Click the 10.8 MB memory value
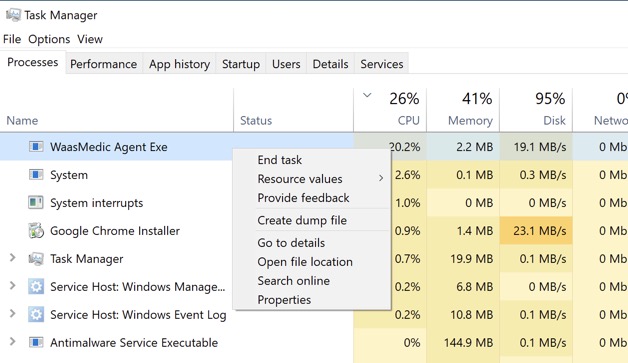This screenshot has width=628, height=363. pyautogui.click(x=471, y=315)
